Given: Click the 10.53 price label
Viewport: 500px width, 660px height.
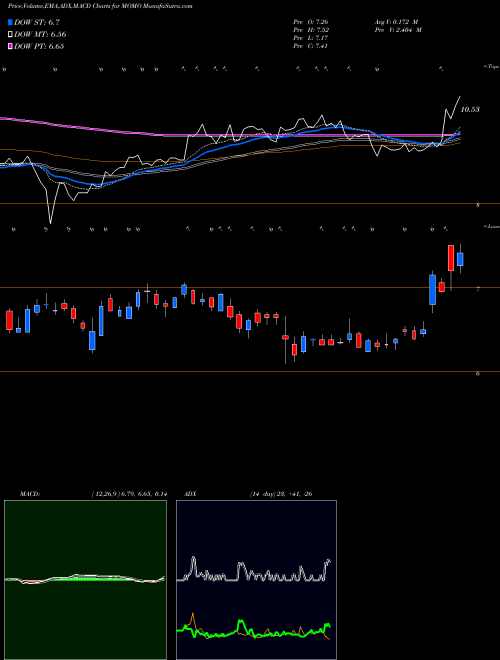Looking at the screenshot, I should 470,109.
